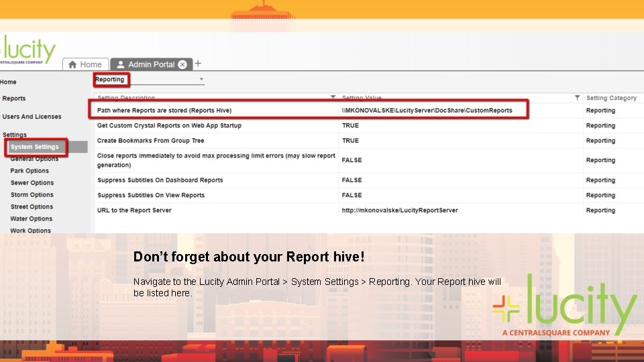Screen dimensions: 644x362
Task: Open Water Options settings
Action: (x=32, y=219)
